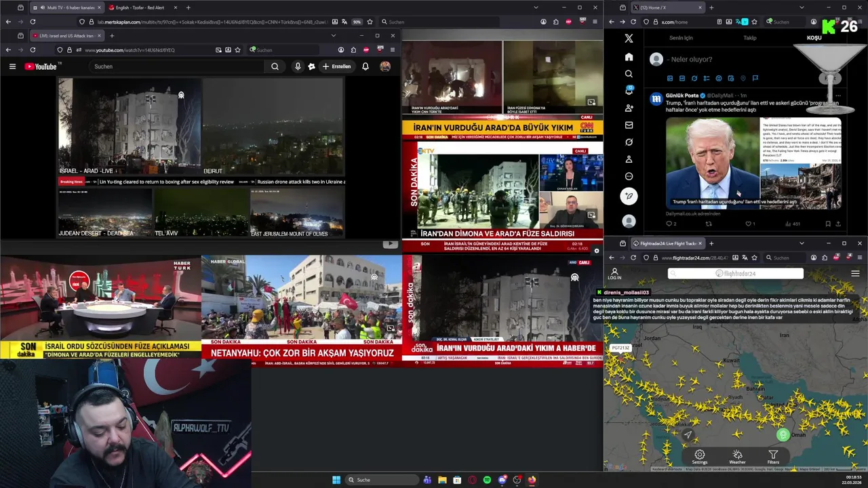Bookmark x.com page with star icon
The image size is (868, 488).
tap(754, 22)
